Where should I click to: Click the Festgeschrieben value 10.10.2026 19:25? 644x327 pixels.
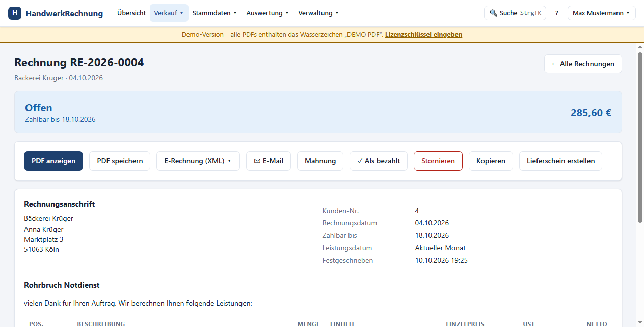[x=441, y=260]
